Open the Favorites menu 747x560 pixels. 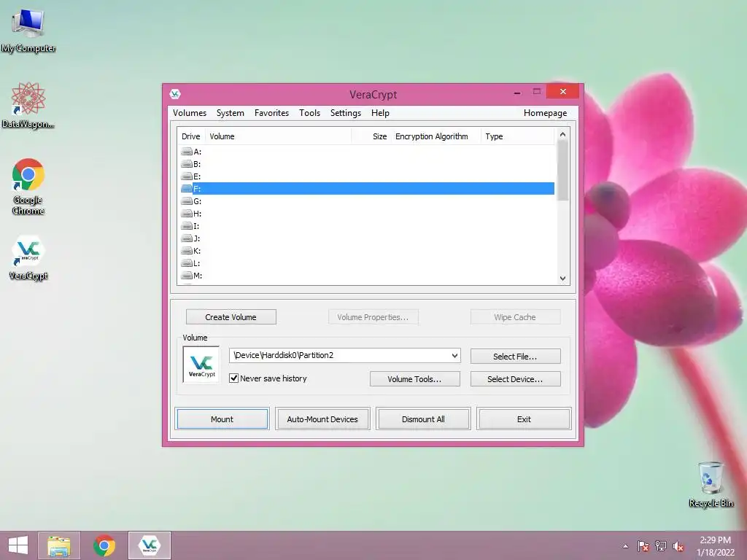271,113
